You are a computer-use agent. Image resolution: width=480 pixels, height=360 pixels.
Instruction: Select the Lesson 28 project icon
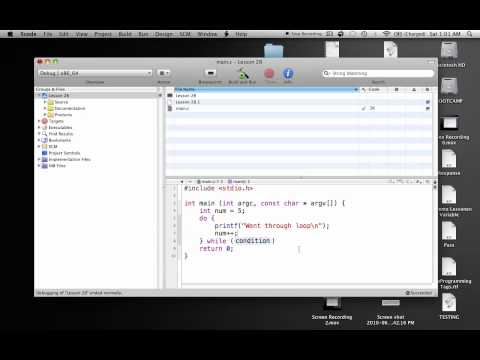pyautogui.click(x=45, y=96)
